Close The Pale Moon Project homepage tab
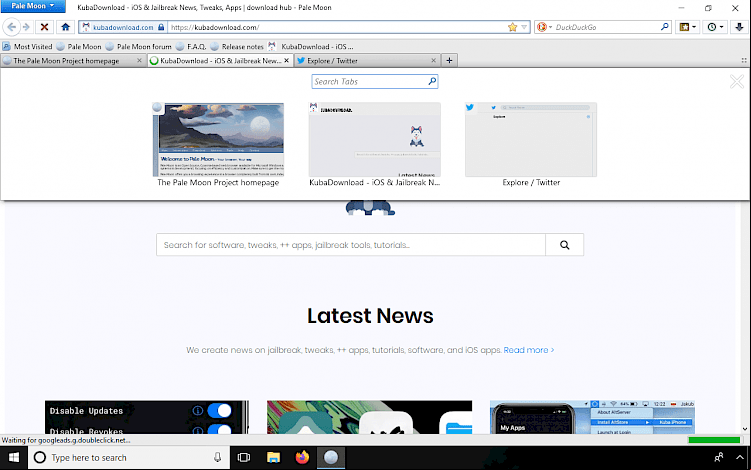The image size is (751, 470). pyautogui.click(x=139, y=60)
